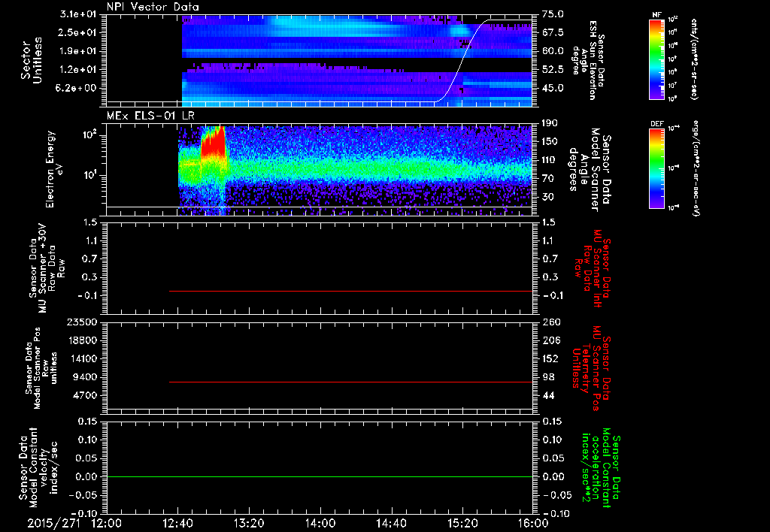The width and height of the screenshot is (770, 532).
Task: Click the NF color bar legend
Action: click(x=656, y=59)
